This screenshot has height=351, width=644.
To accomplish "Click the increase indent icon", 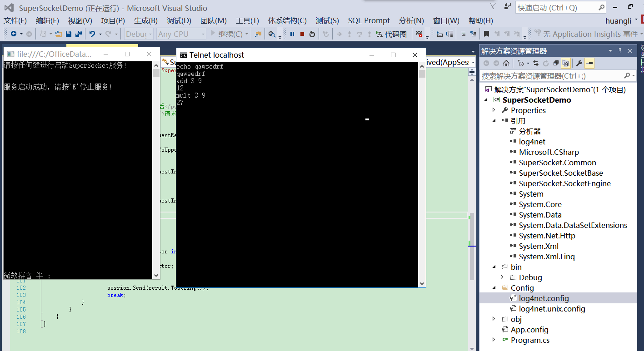I will coord(449,34).
